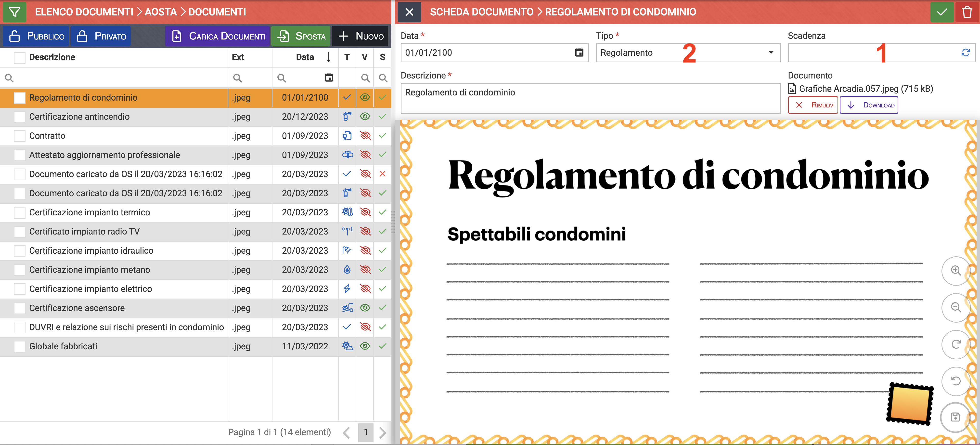The image size is (980, 445).
Task: Zoom in on the document preview
Action: pos(956,270)
